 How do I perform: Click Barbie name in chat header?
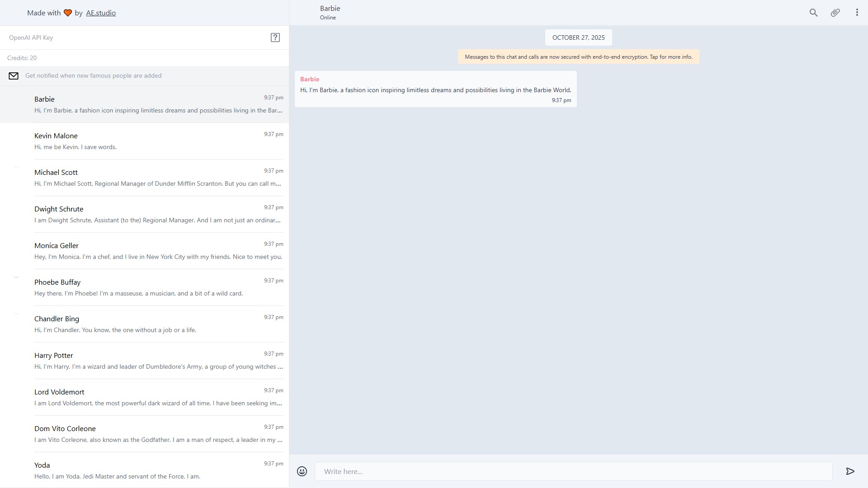pos(330,8)
